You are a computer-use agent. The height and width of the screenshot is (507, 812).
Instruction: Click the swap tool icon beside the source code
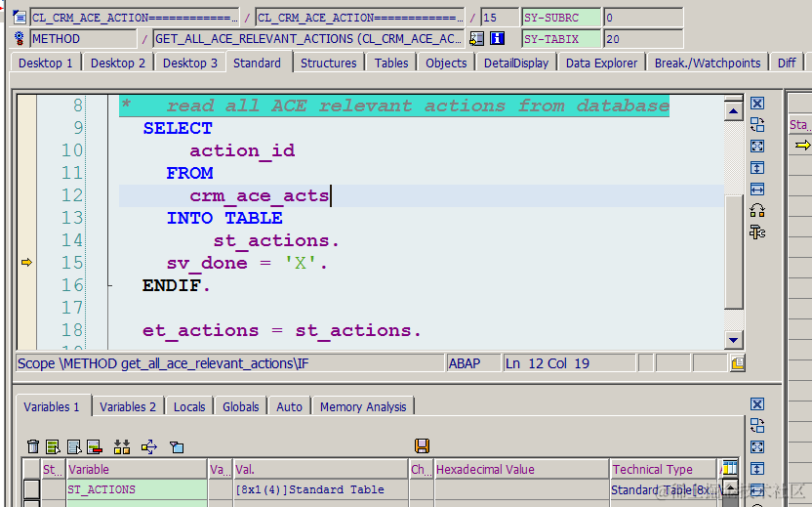757,124
